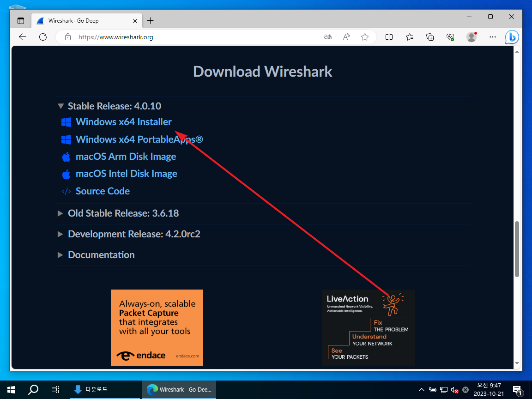This screenshot has width=532, height=399.
Task: Click the gray circled-X tray icon
Action: (465, 390)
